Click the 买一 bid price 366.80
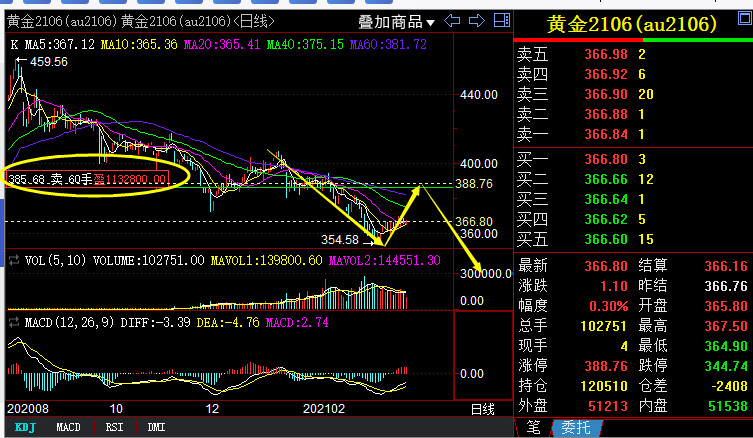 [x=604, y=159]
